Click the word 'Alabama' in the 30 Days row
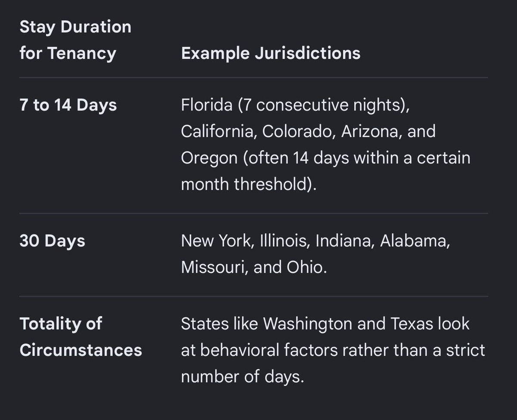 (415, 241)
